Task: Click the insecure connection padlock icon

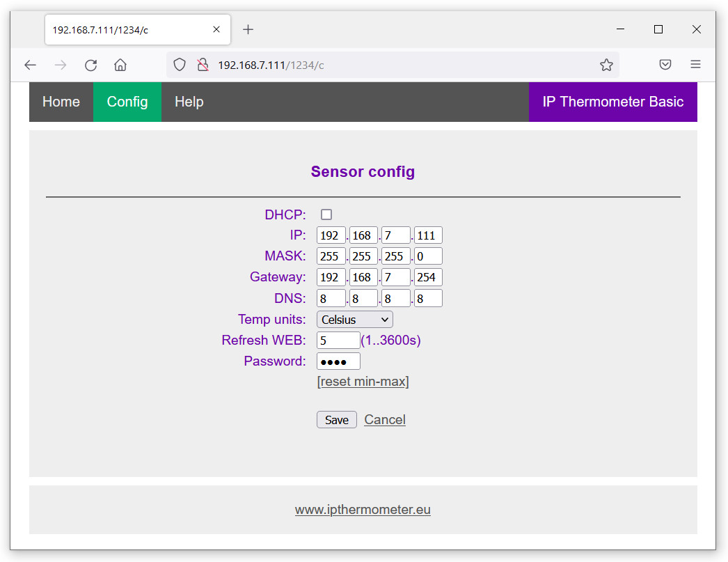Action: [x=203, y=65]
